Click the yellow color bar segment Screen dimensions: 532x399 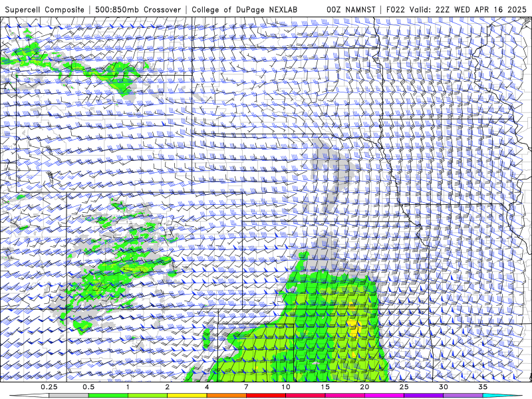coord(187,396)
